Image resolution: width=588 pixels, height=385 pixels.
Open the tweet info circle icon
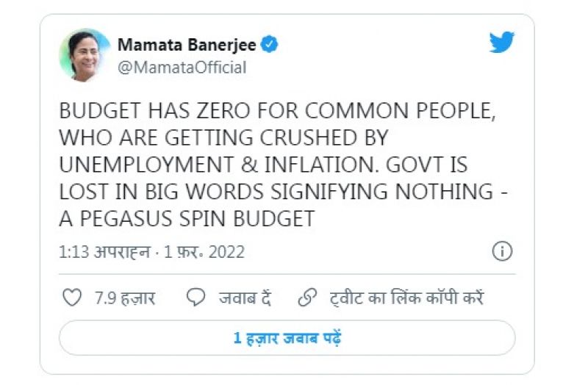coord(502,251)
